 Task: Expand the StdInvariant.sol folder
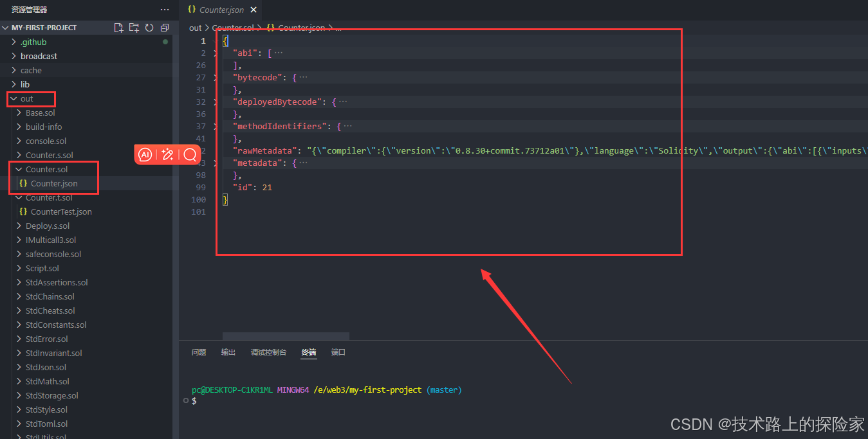tap(86, 353)
